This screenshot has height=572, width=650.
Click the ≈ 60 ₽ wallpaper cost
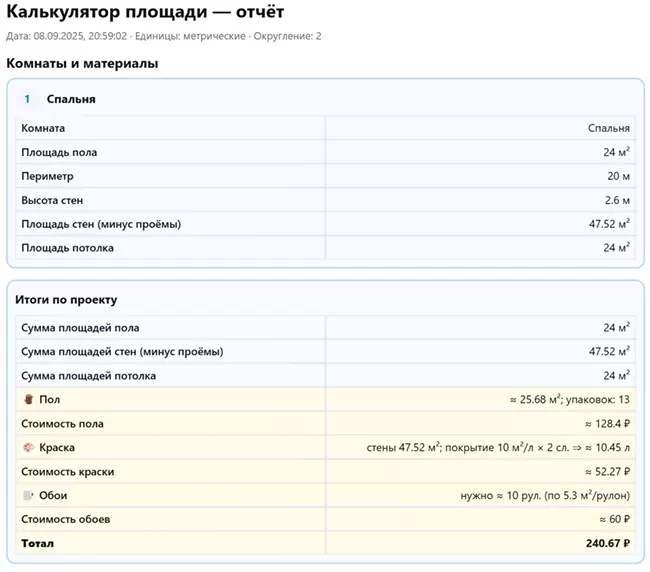click(614, 519)
